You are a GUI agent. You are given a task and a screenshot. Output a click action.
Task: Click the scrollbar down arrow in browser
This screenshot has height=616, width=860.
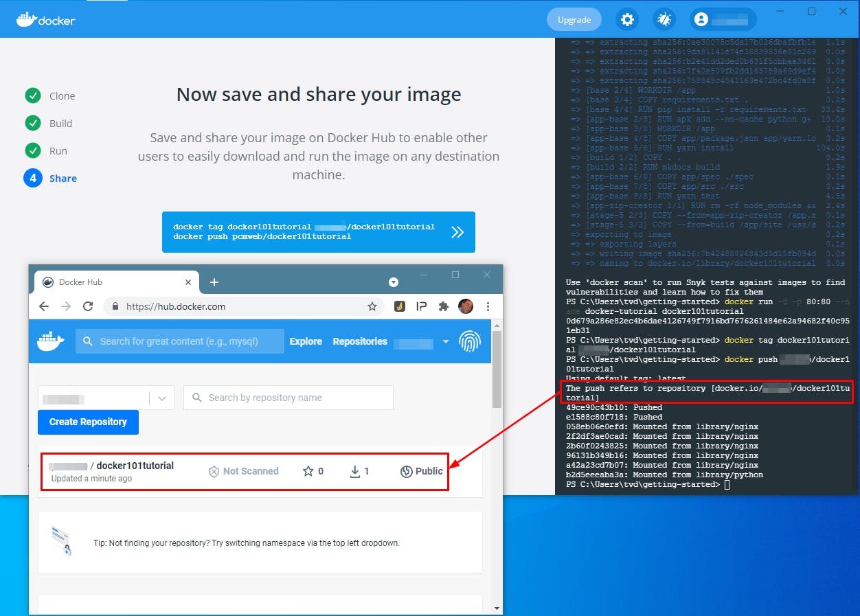497,608
